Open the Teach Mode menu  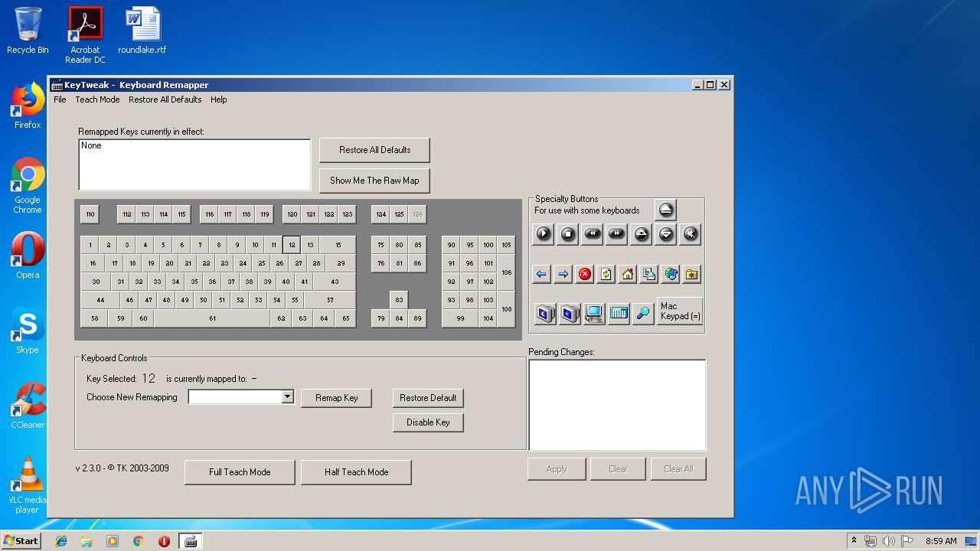tap(97, 99)
